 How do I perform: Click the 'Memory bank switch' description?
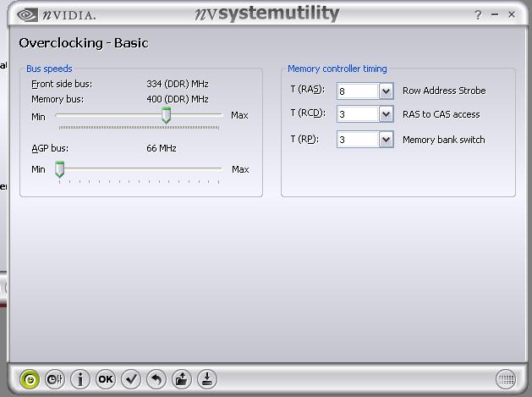point(444,140)
